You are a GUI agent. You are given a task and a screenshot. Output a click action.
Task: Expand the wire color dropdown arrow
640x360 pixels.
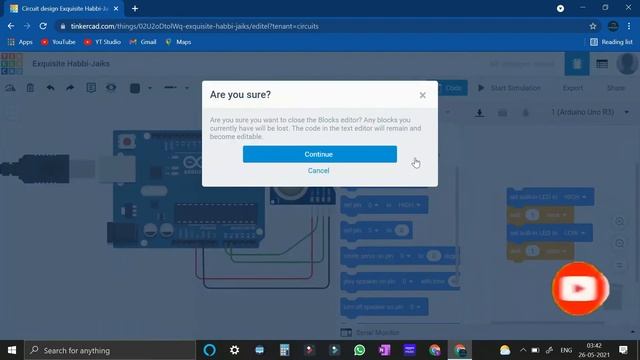coord(150,88)
